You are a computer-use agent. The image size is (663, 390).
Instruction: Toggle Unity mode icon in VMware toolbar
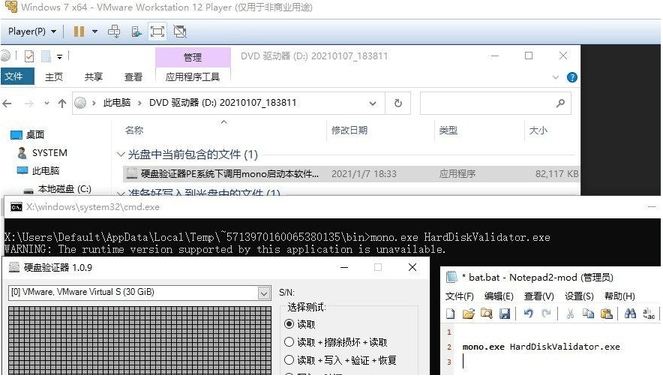(x=180, y=32)
